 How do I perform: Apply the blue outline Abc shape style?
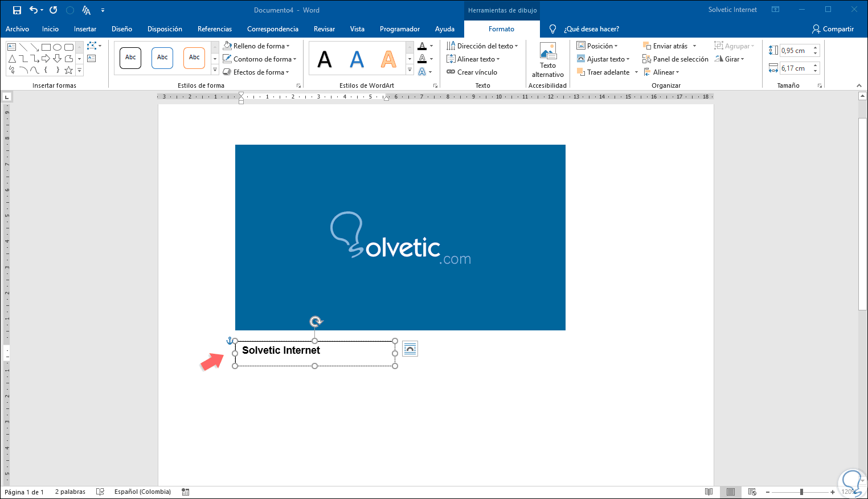(x=162, y=58)
